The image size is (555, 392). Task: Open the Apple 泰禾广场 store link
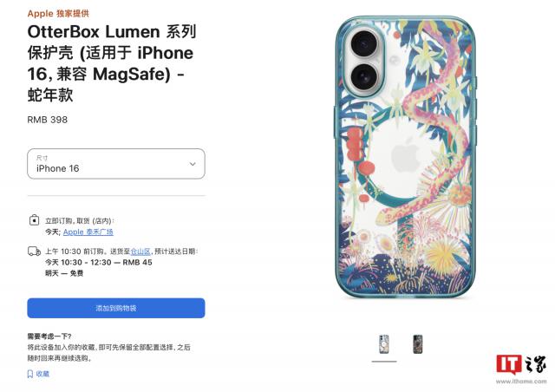point(88,232)
